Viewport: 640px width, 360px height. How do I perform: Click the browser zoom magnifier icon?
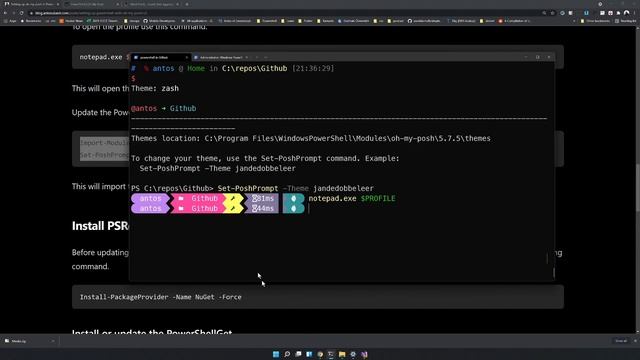[x=544, y=13]
